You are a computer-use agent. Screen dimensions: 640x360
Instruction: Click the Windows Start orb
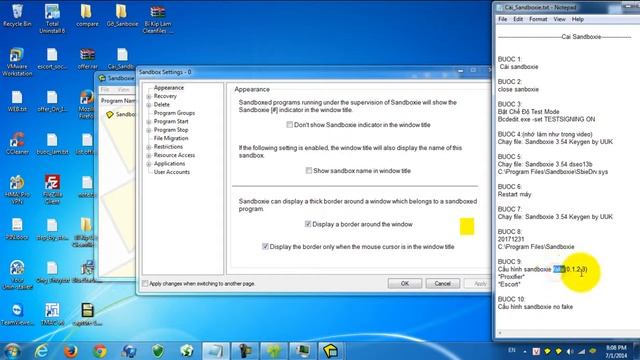(12, 351)
